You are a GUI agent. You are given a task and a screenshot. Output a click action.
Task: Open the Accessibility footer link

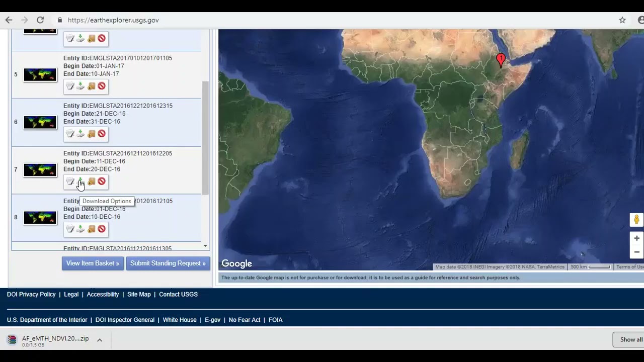point(103,295)
